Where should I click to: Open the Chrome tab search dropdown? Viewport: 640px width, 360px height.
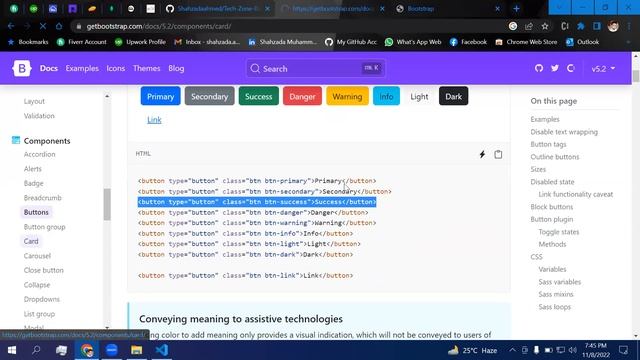coord(559,7)
